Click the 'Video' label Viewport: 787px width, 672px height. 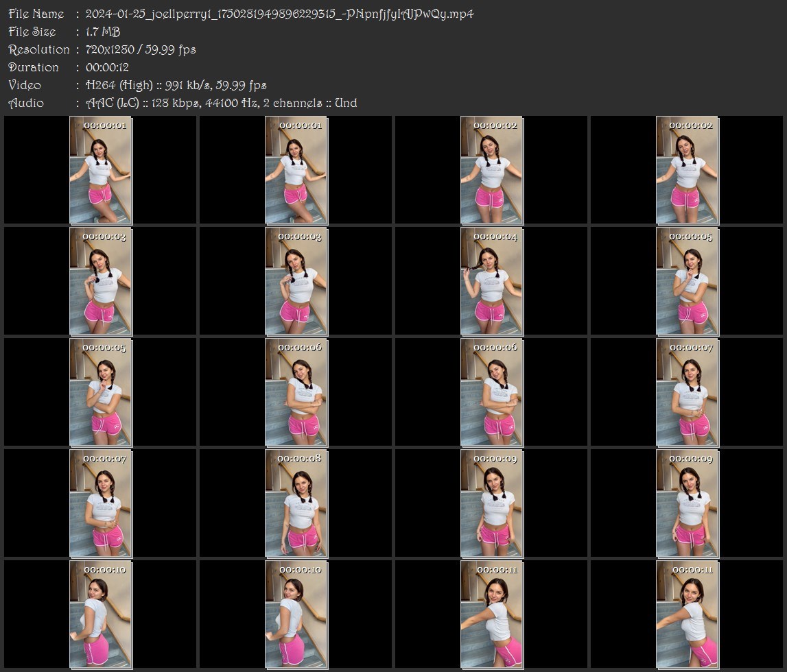pos(25,85)
